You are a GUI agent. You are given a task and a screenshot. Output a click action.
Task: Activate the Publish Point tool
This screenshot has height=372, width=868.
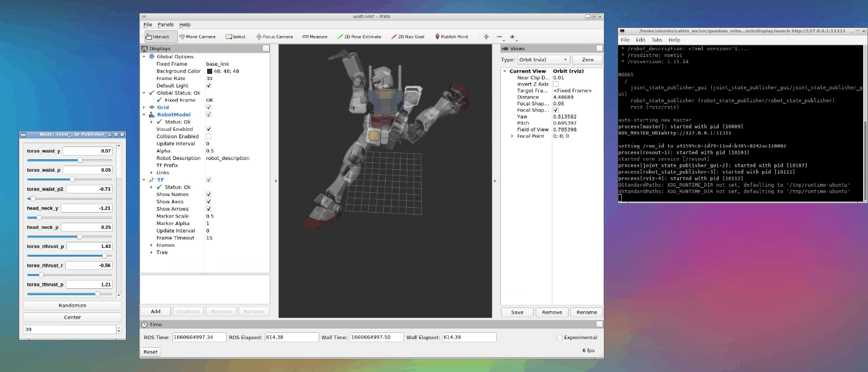point(451,37)
